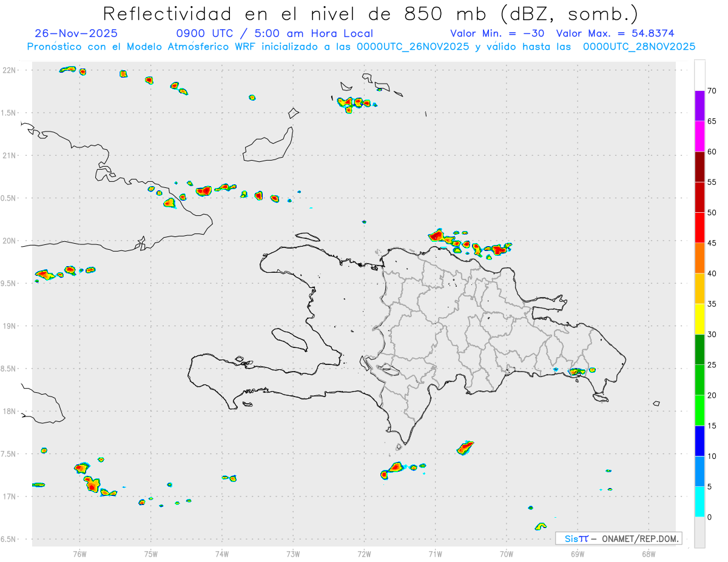Click the colorbar label '60'
Image resolution: width=728 pixels, height=562 pixels.
click(712, 152)
